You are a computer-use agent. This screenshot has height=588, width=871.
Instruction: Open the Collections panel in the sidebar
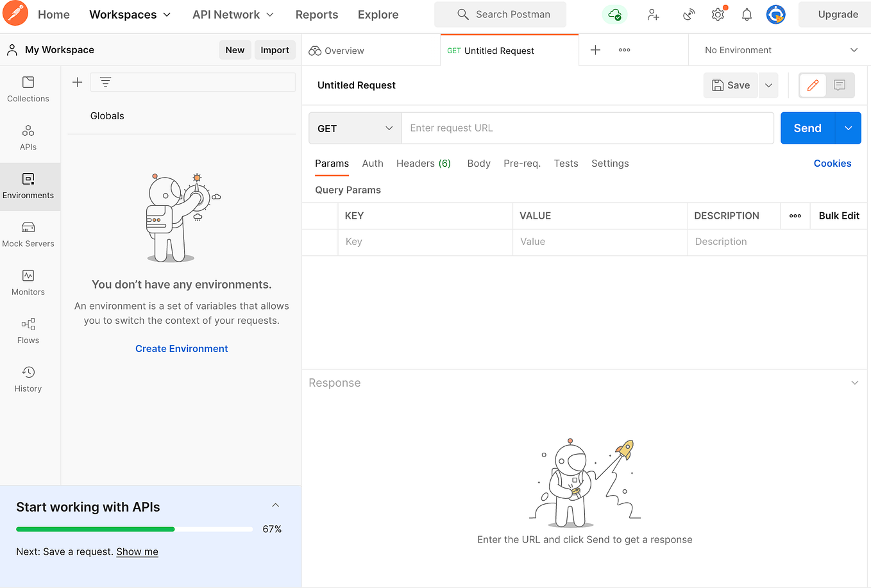coord(28,90)
